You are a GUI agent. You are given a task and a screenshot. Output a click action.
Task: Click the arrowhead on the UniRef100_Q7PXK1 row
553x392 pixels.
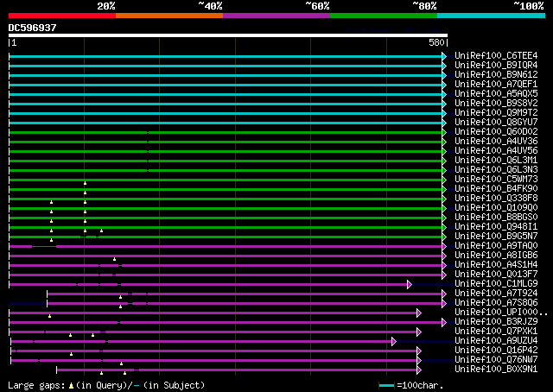(x=418, y=332)
